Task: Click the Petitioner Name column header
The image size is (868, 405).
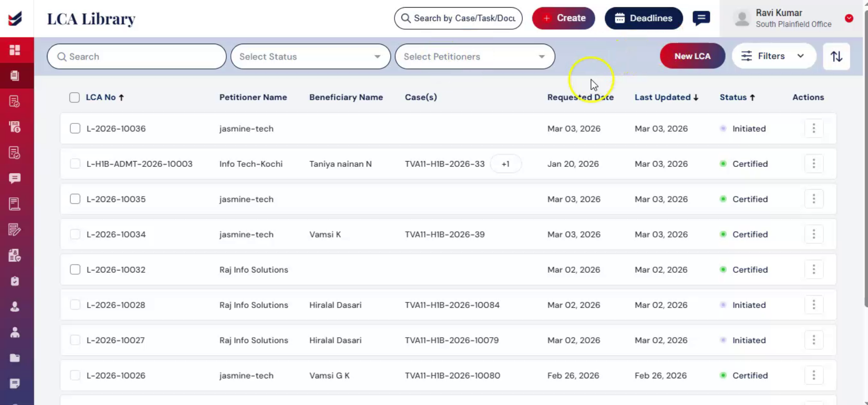Action: coord(253,97)
